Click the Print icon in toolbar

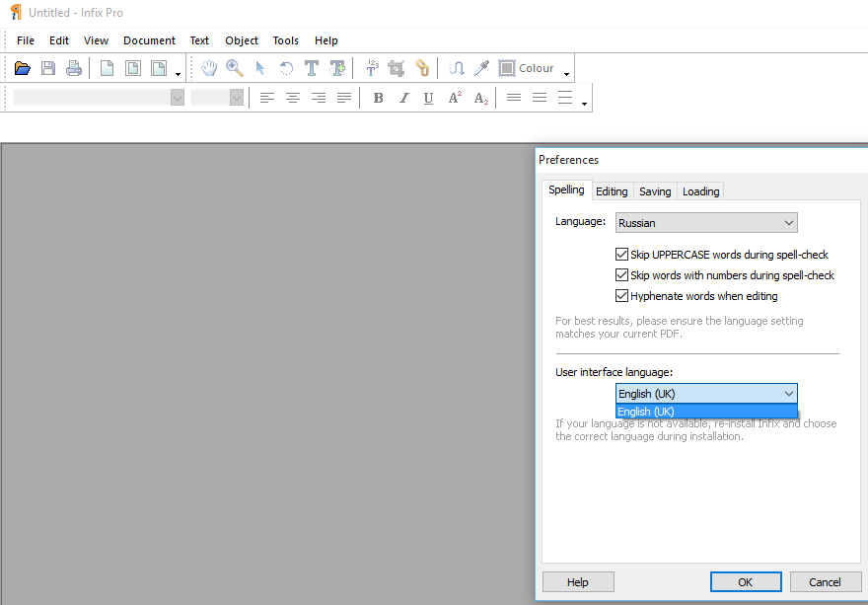(74, 68)
